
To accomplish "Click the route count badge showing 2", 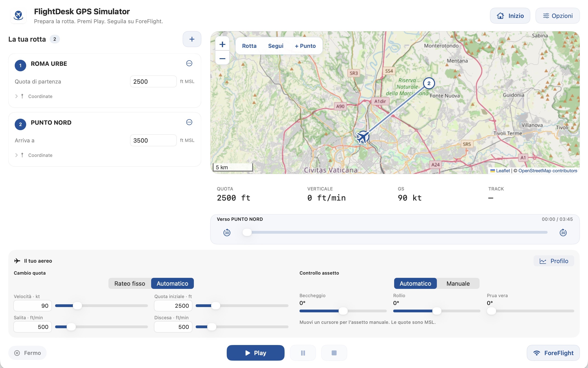I will click(55, 39).
